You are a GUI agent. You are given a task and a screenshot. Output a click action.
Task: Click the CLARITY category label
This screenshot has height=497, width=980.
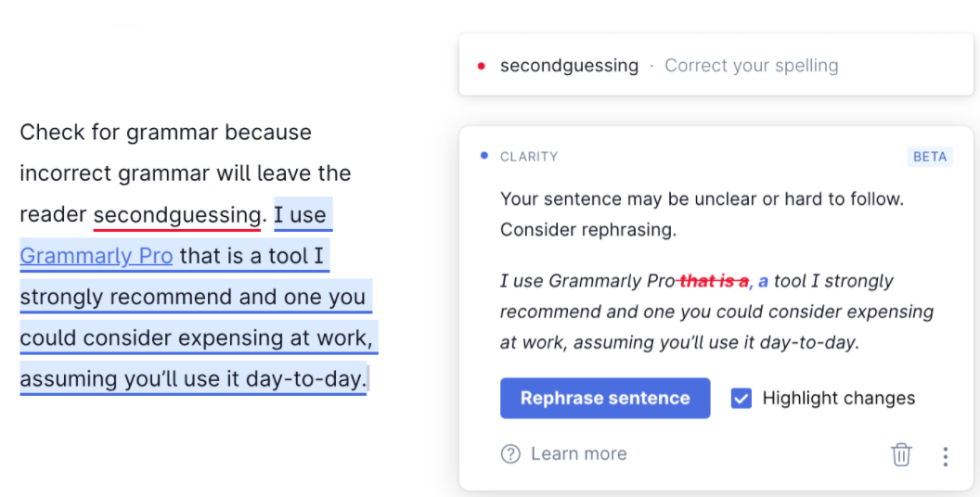pos(529,157)
